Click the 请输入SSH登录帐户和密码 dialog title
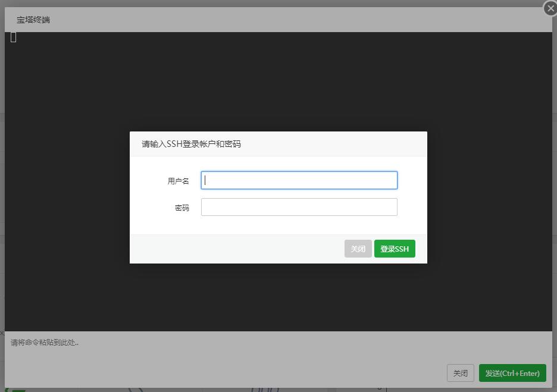 [191, 144]
